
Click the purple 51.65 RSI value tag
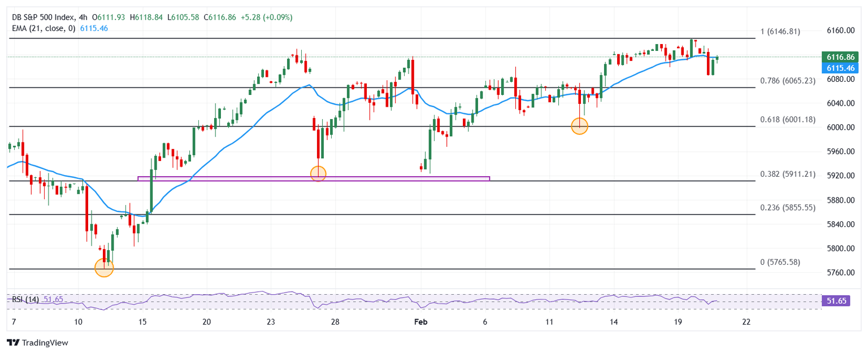click(x=836, y=301)
